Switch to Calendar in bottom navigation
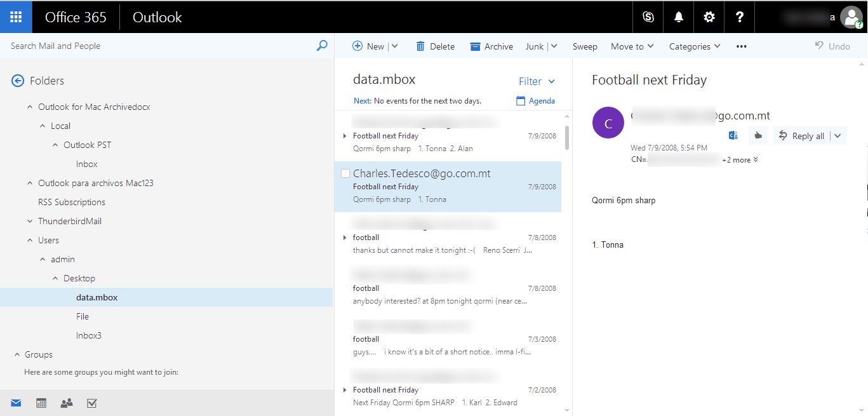The image size is (868, 416). click(41, 403)
